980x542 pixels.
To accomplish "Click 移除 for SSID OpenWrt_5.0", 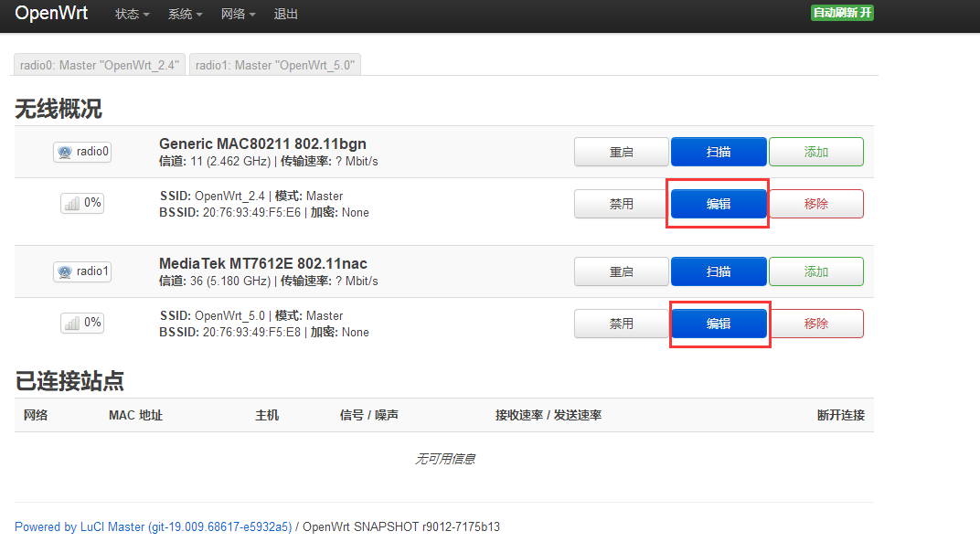I will 816,324.
